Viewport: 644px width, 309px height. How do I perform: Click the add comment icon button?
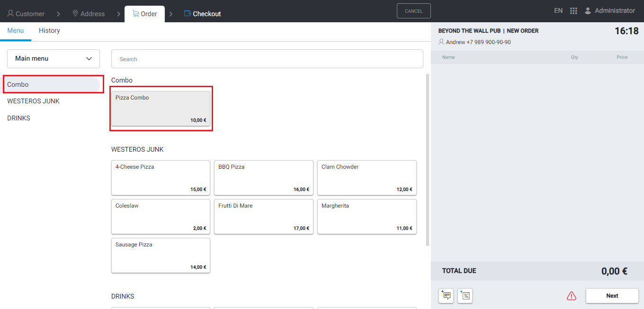[x=446, y=296]
